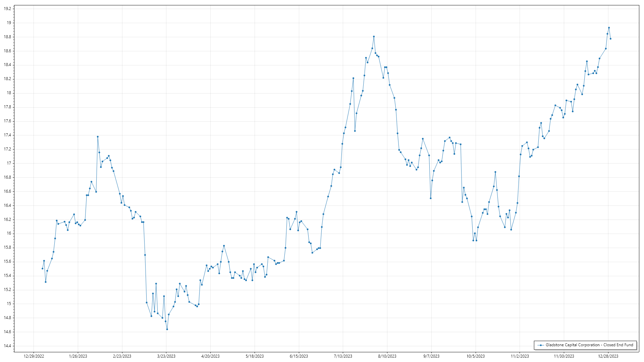Click the 14.4 y-axis tick label
Image resolution: width=644 pixels, height=362 pixels.
tap(7, 346)
